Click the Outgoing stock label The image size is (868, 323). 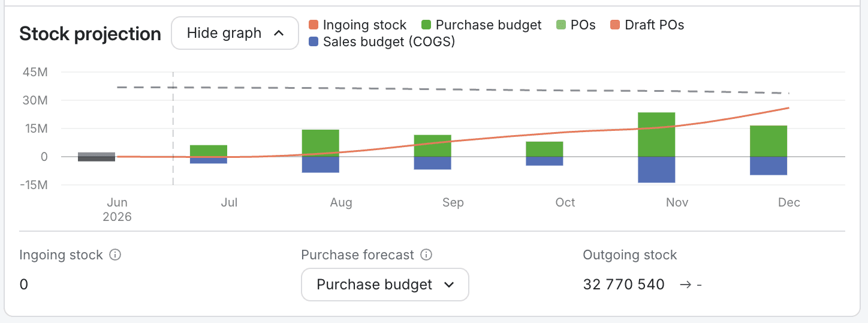[629, 255]
